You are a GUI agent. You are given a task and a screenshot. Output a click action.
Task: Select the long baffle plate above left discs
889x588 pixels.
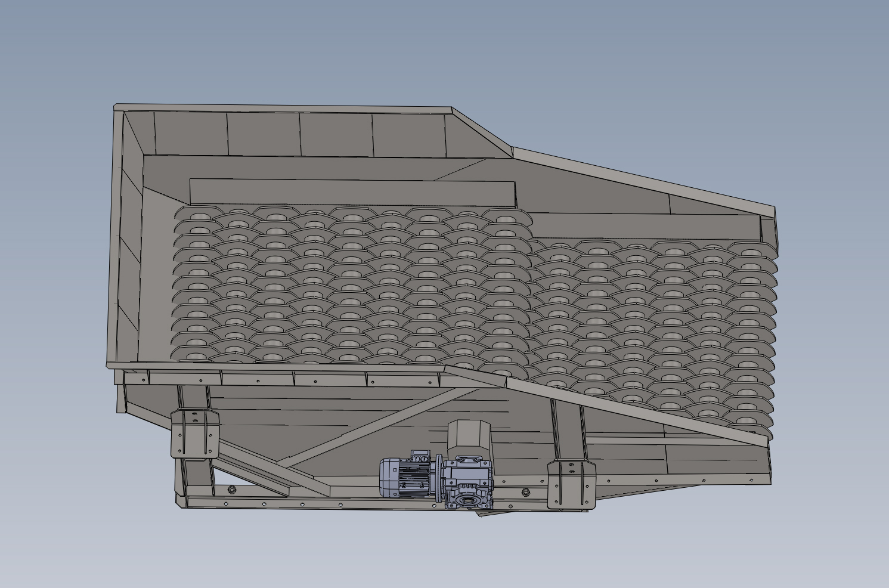tap(352, 192)
